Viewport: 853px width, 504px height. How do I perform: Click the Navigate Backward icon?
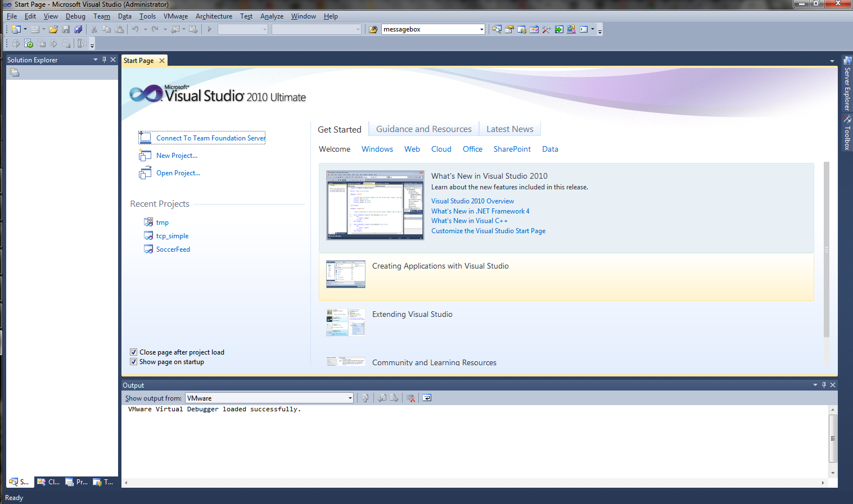pyautogui.click(x=175, y=29)
